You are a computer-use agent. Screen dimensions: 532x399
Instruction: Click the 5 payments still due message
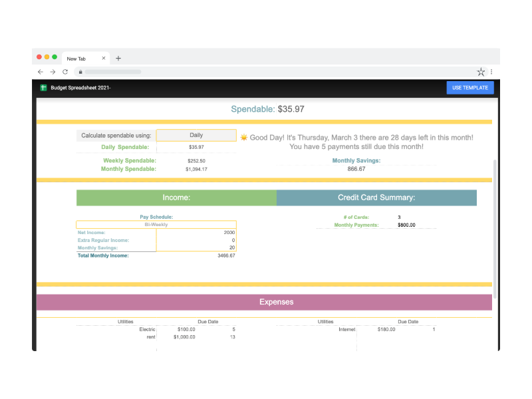[x=356, y=146]
